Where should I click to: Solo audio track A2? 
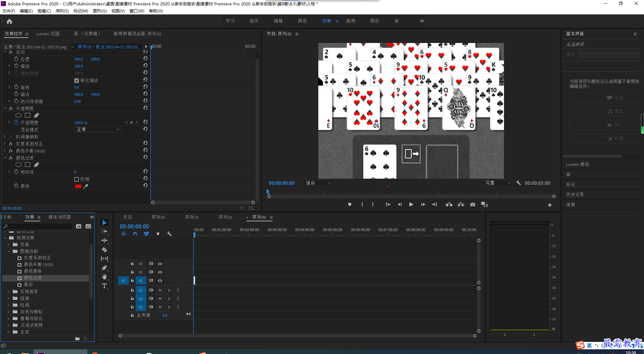pyautogui.click(x=169, y=299)
